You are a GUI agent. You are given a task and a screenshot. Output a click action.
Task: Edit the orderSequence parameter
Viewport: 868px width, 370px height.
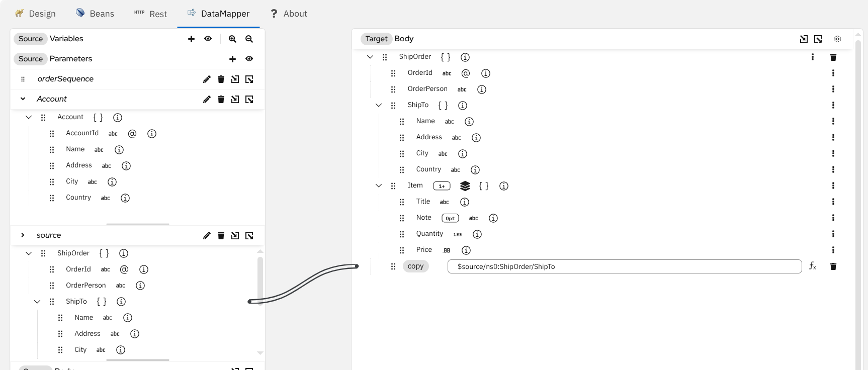click(207, 79)
